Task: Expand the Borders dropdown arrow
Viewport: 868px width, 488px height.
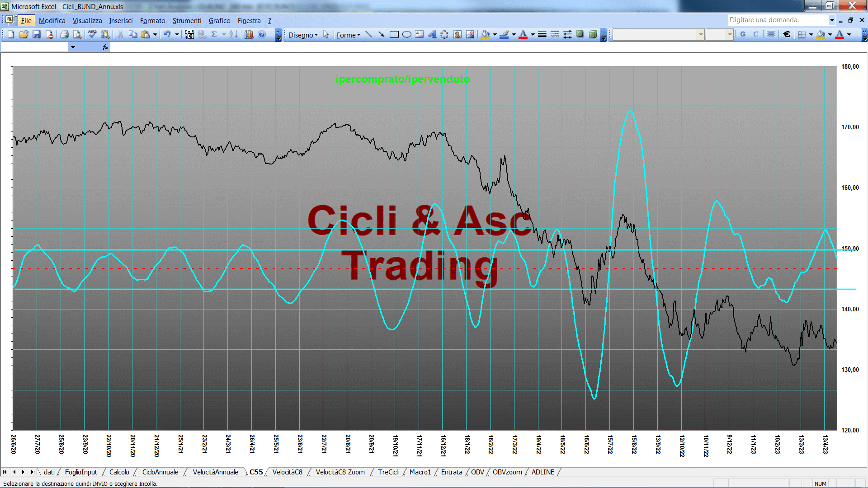Action: click(811, 34)
